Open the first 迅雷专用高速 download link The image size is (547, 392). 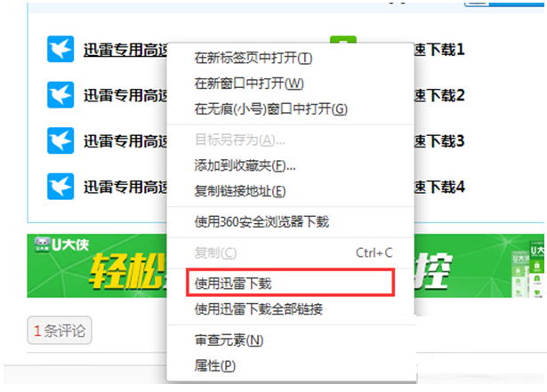(125, 50)
